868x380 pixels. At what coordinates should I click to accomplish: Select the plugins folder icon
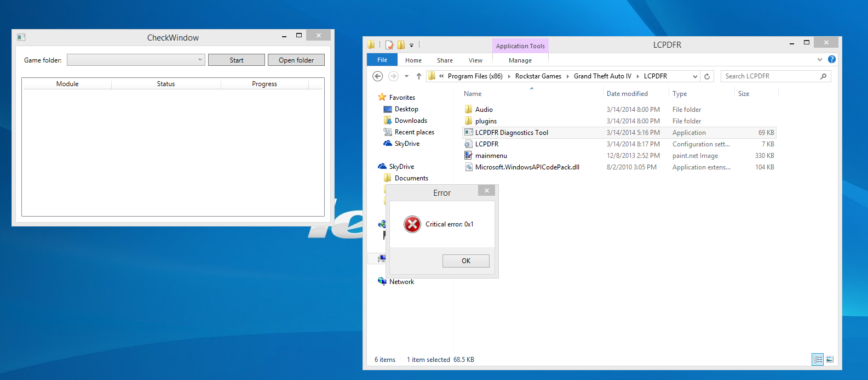468,121
